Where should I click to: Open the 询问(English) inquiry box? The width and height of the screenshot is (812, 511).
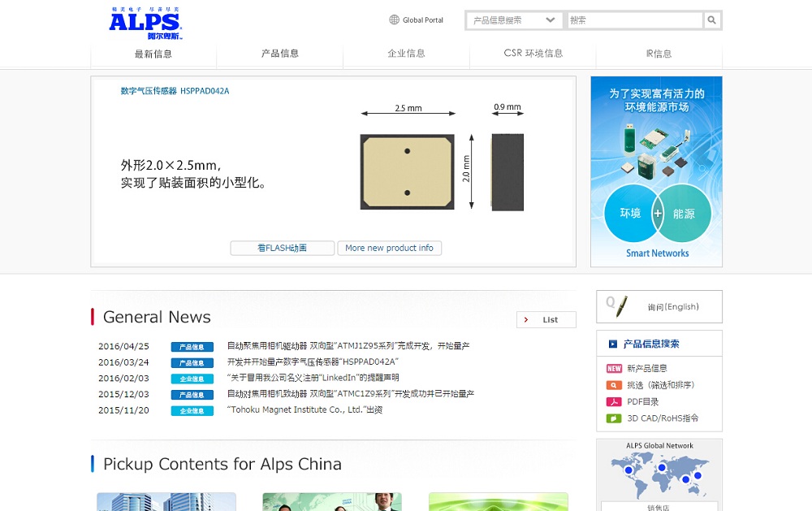coord(659,307)
